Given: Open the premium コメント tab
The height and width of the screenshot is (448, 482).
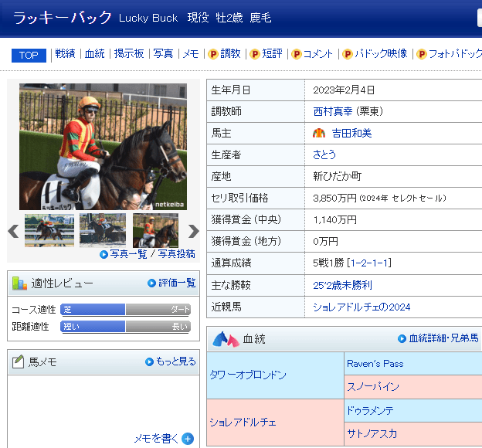Looking at the screenshot, I should [317, 54].
